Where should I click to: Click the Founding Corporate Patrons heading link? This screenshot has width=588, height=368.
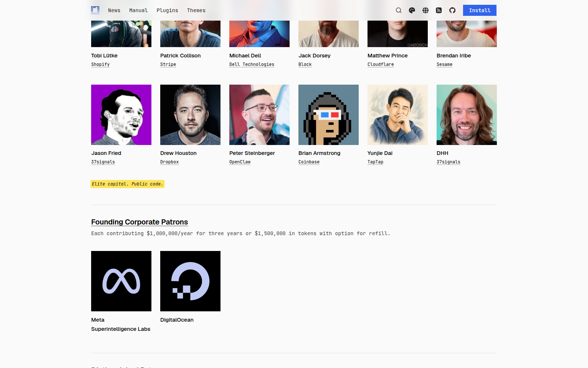pyautogui.click(x=140, y=222)
